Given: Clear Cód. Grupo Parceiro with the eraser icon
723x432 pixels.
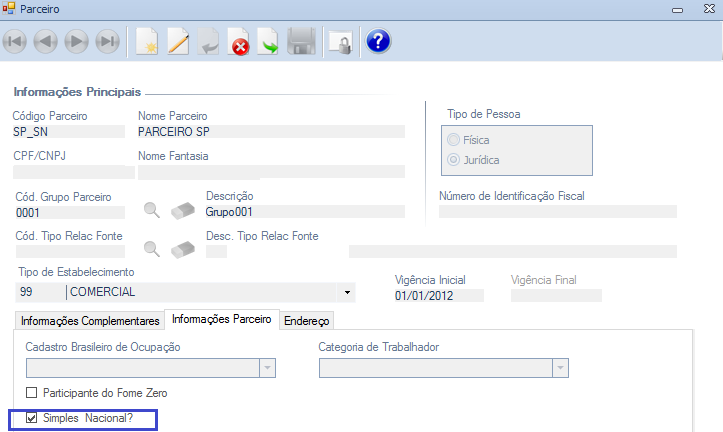Looking at the screenshot, I should (183, 210).
